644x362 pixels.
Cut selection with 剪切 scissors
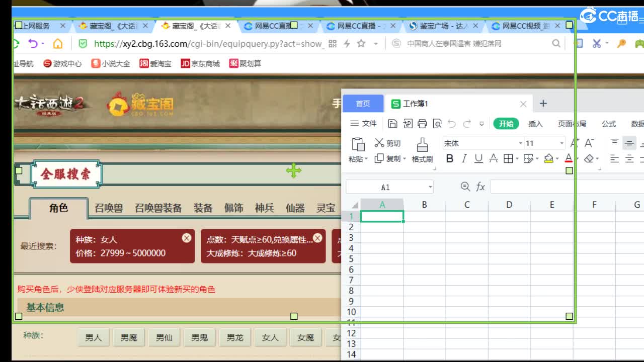tap(387, 143)
